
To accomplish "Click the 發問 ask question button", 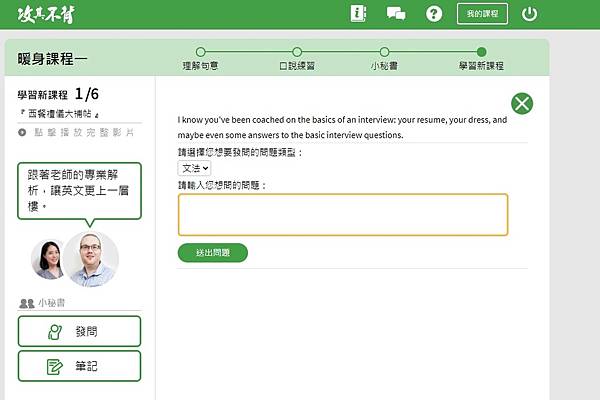I will tap(79, 331).
